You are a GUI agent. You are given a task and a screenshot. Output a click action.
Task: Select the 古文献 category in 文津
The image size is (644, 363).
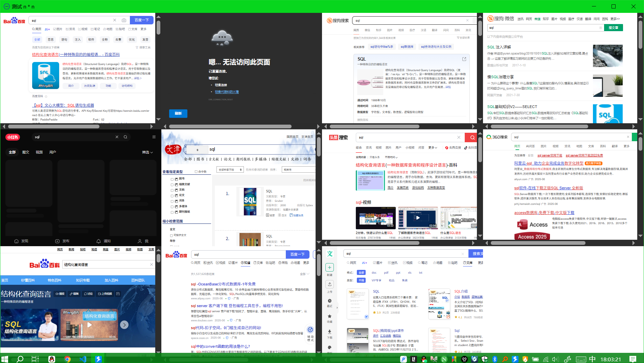click(x=214, y=159)
